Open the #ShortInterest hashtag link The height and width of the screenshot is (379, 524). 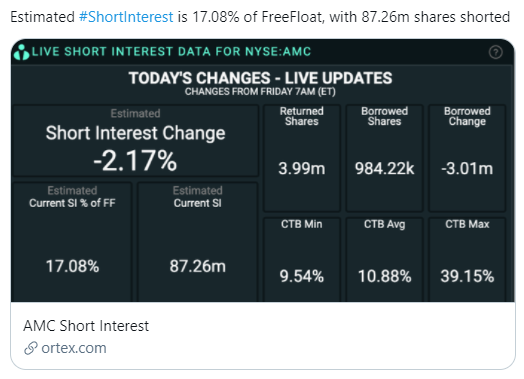126,17
